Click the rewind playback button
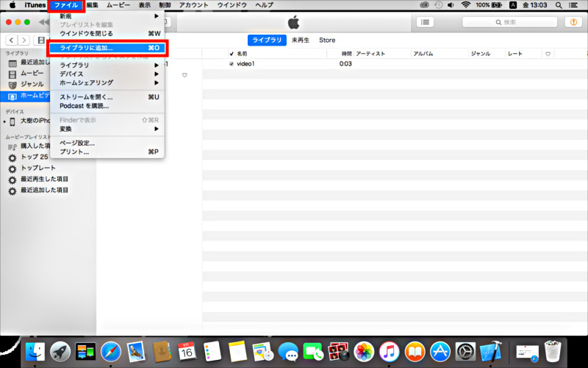 coord(44,22)
